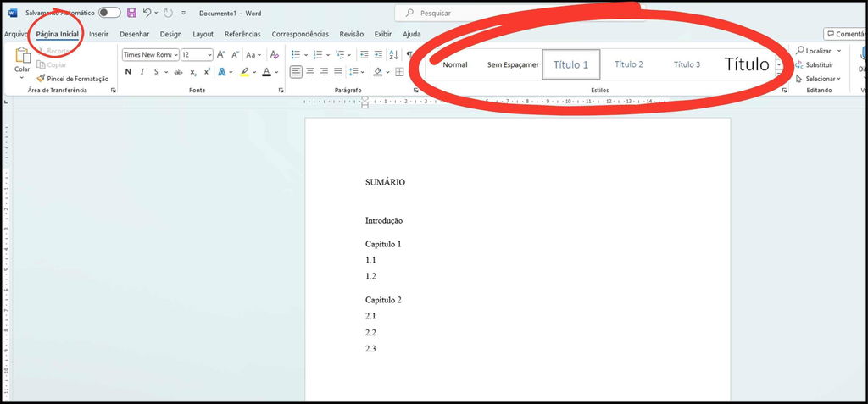Click the shading paint bucket color
Screen dimensions: 868x404
pos(377,72)
